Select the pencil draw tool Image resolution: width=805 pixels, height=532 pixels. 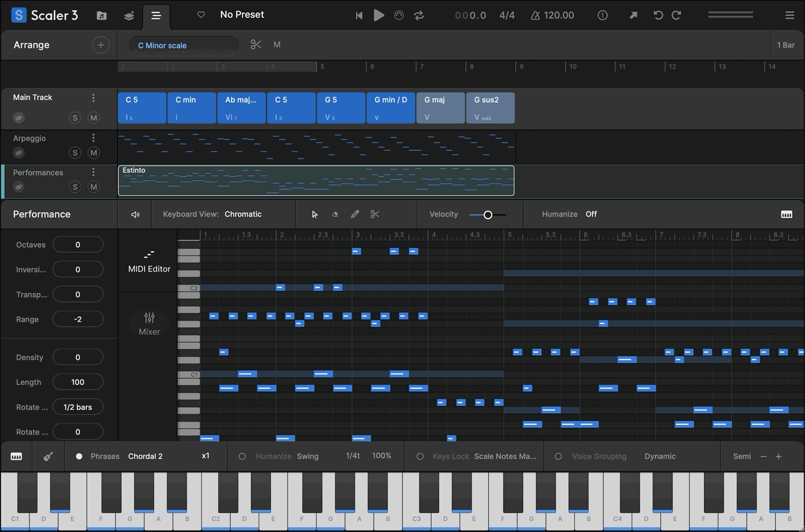pos(355,214)
